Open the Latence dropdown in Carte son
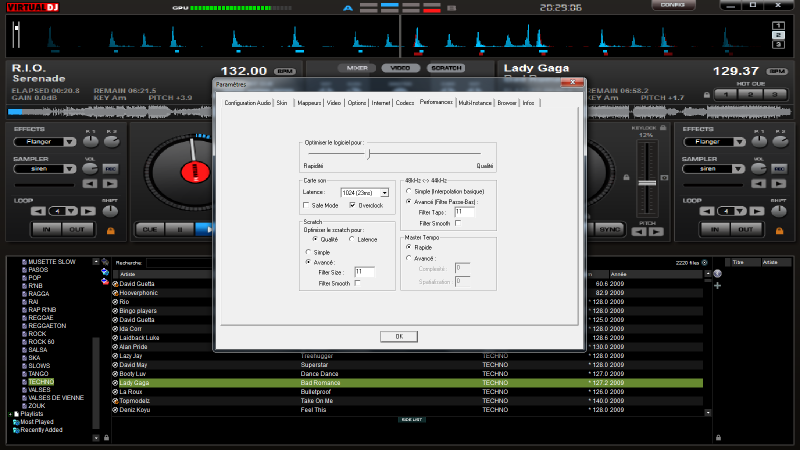The image size is (800, 450). coord(384,191)
